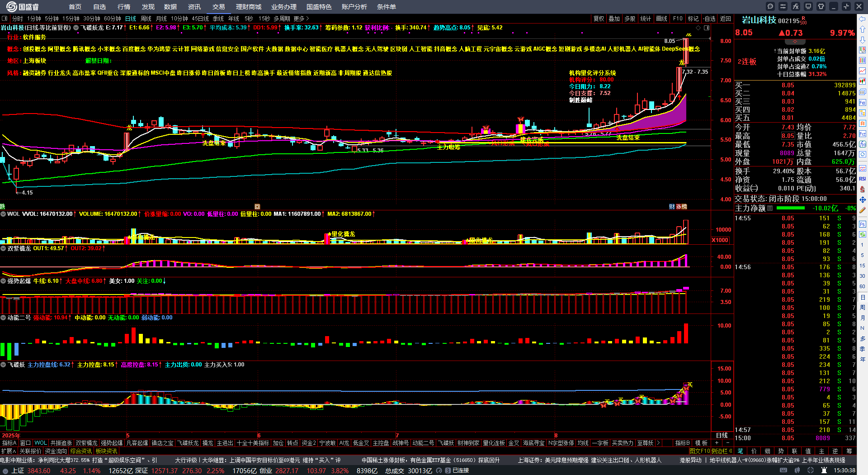This screenshot has width=868, height=475.
Task: Toggle the square window icon at chart top-right
Action: pyautogui.click(x=707, y=28)
